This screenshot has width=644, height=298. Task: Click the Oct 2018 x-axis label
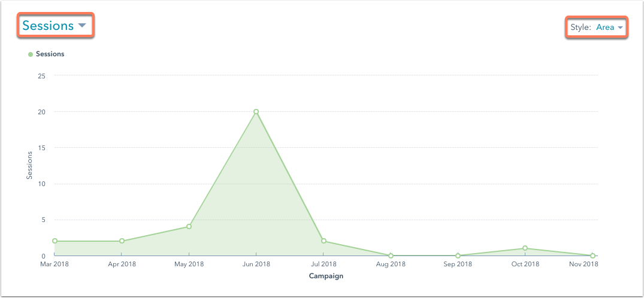click(x=525, y=263)
